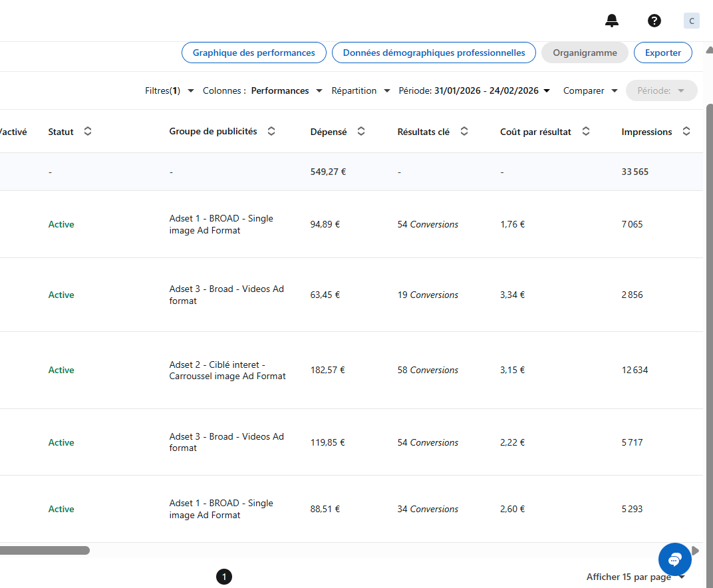Sort by Coût par résultat column
This screenshot has height=588, width=713.
586,132
